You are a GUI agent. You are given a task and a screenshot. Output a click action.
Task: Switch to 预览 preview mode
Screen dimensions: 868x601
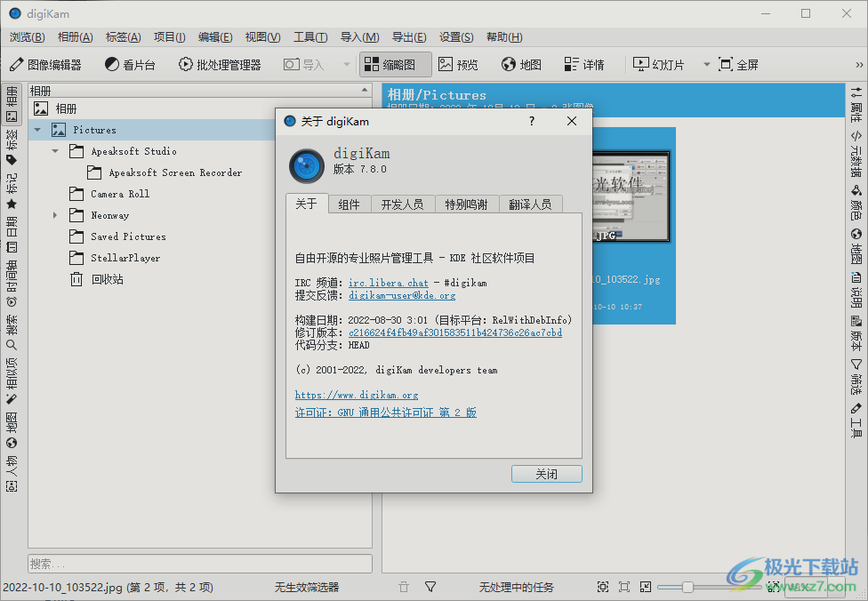click(x=458, y=65)
